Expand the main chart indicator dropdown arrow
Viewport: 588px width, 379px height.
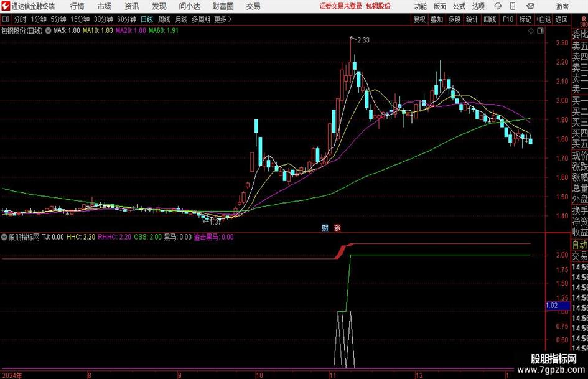point(48,30)
